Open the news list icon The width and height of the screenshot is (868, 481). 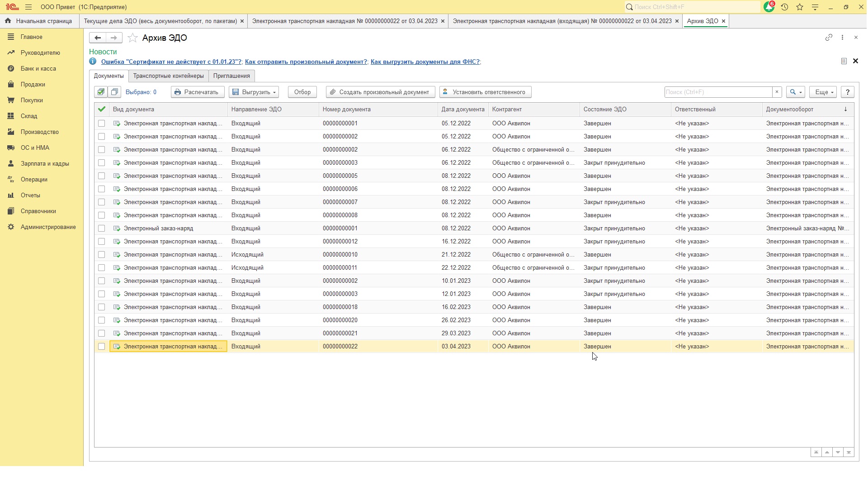844,61
